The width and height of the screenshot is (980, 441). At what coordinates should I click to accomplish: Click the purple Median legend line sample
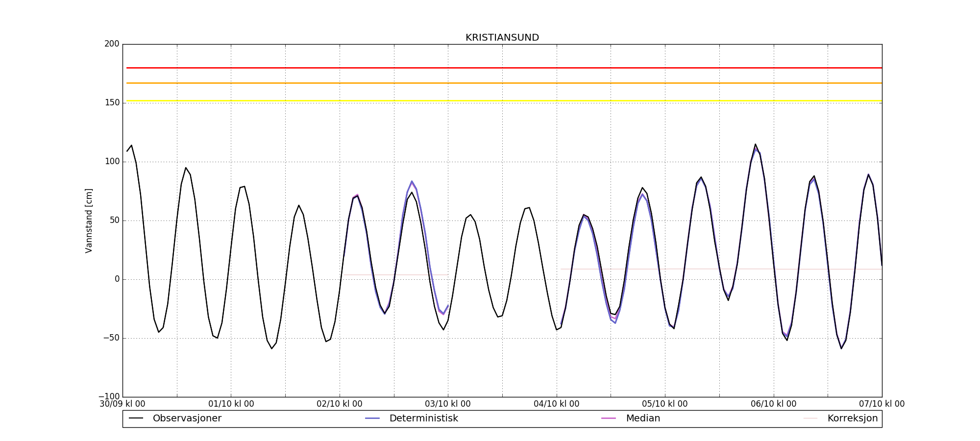(609, 418)
